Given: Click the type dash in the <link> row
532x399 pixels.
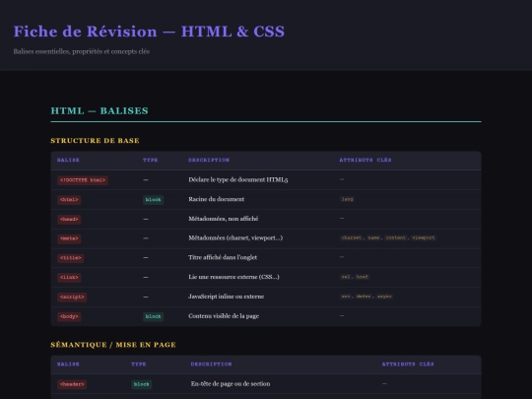Looking at the screenshot, I should pyautogui.click(x=146, y=277).
